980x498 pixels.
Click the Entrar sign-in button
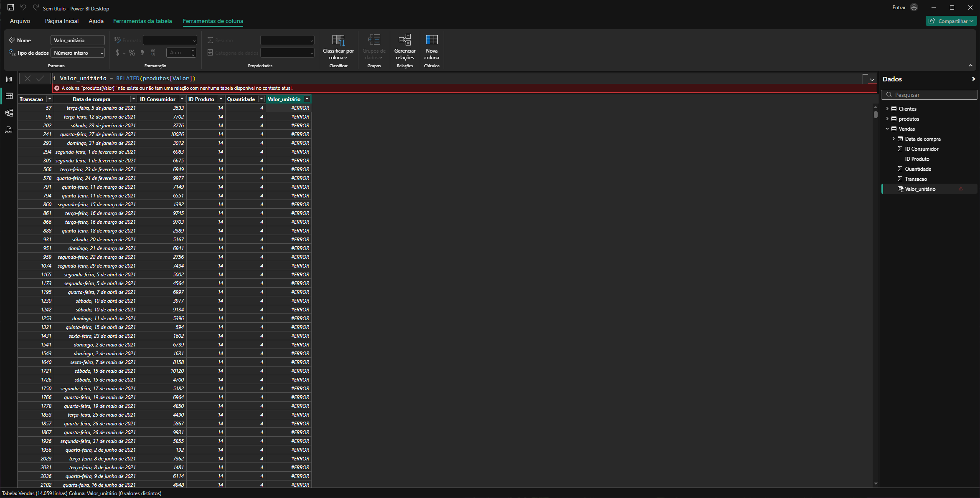coord(899,8)
